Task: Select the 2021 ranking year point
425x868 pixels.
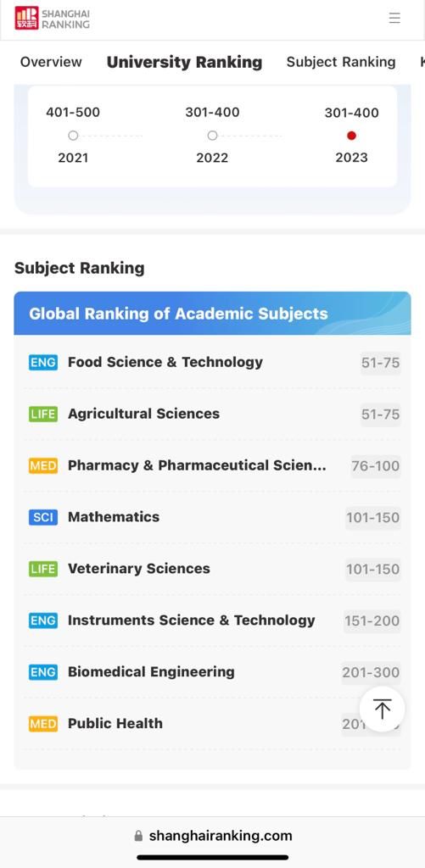Action: [x=73, y=136]
